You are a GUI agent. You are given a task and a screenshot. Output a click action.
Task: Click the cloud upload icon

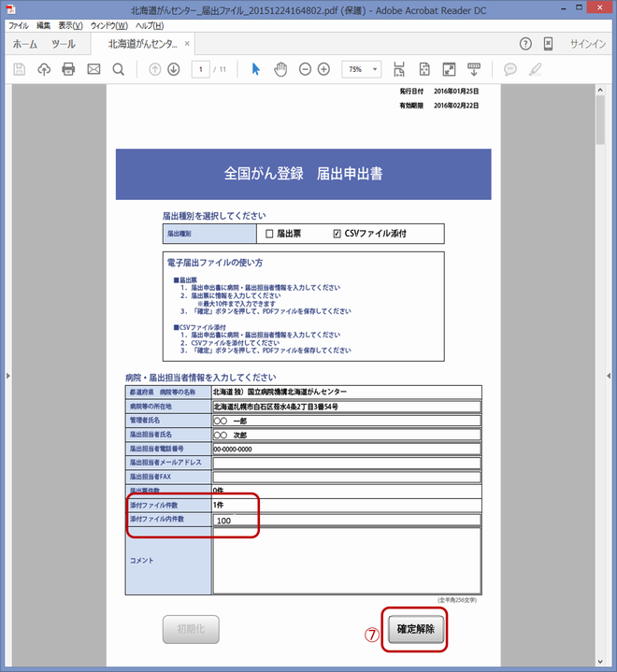point(44,69)
